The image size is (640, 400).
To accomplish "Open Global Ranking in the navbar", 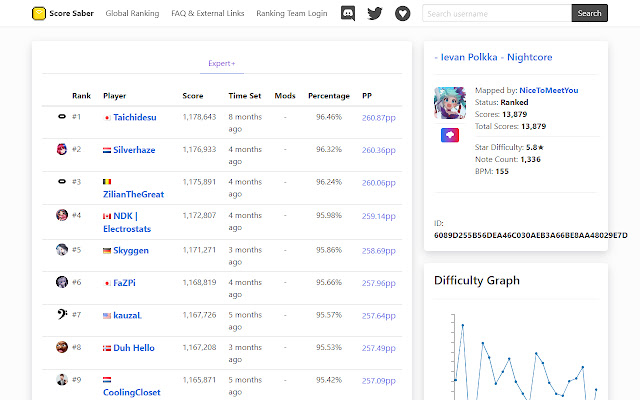I will point(132,13).
